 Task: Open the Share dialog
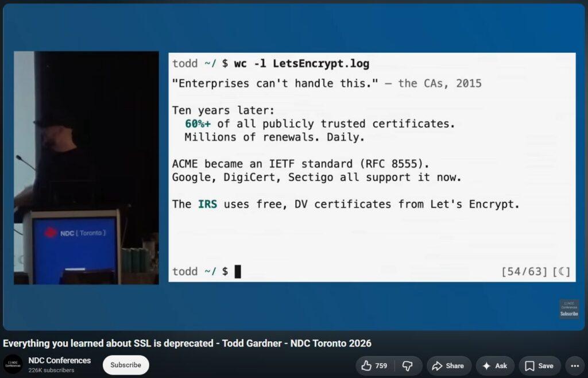(448, 365)
